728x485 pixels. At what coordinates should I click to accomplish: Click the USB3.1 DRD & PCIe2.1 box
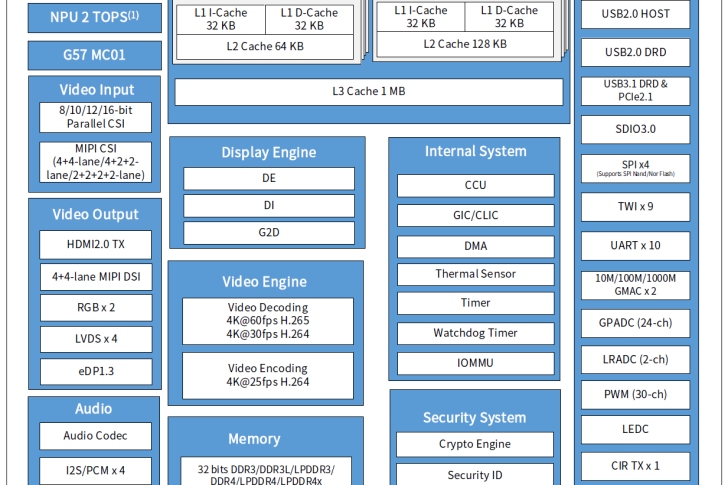coord(635,90)
